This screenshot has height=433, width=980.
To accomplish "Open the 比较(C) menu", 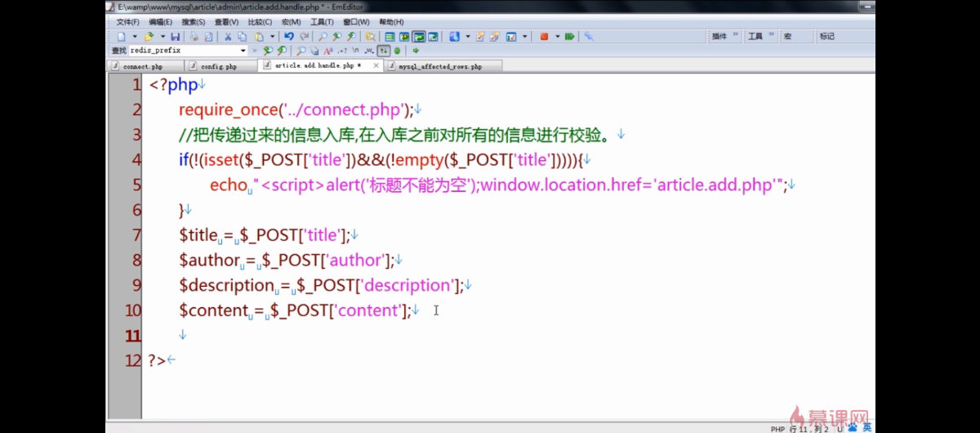I will (260, 22).
